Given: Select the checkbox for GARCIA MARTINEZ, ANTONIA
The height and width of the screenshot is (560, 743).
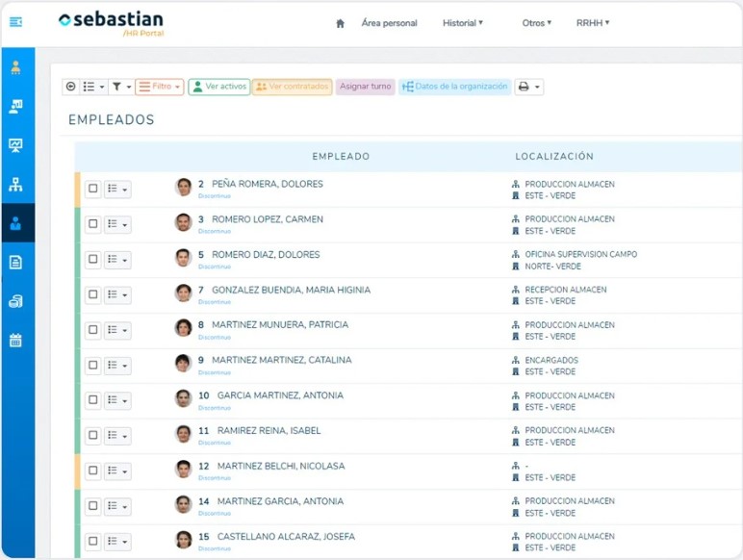Looking at the screenshot, I should pos(92,400).
